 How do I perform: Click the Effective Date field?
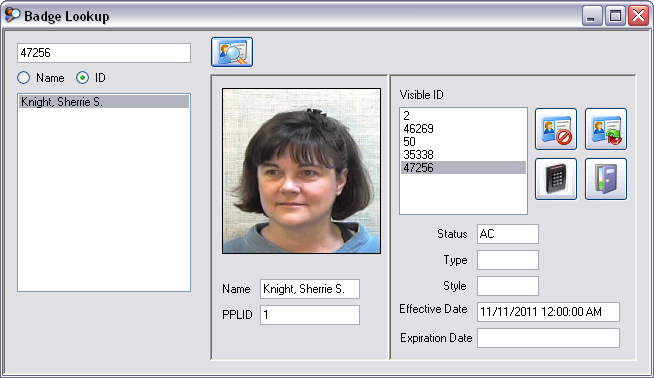[x=548, y=312]
